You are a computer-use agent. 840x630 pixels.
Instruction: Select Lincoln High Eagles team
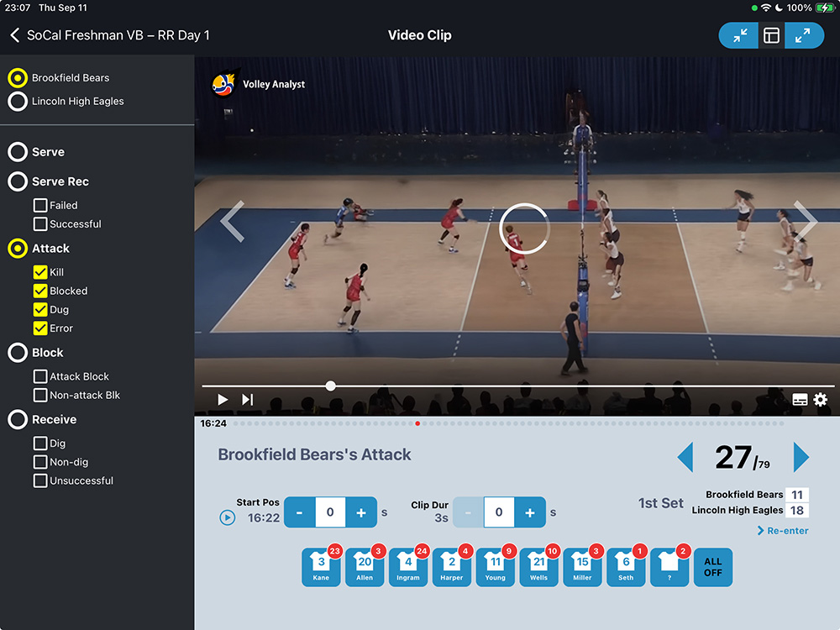pyautogui.click(x=17, y=102)
